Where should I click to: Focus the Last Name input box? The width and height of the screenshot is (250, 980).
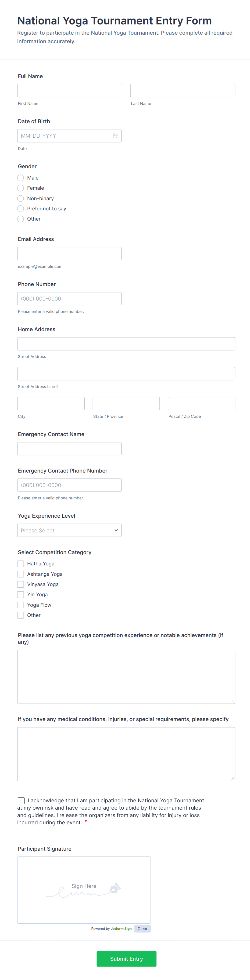click(x=183, y=90)
